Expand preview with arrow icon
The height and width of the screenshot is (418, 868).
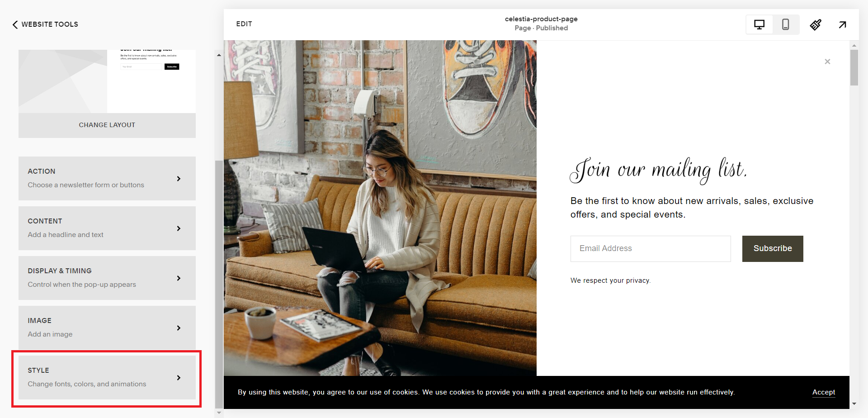(x=842, y=24)
